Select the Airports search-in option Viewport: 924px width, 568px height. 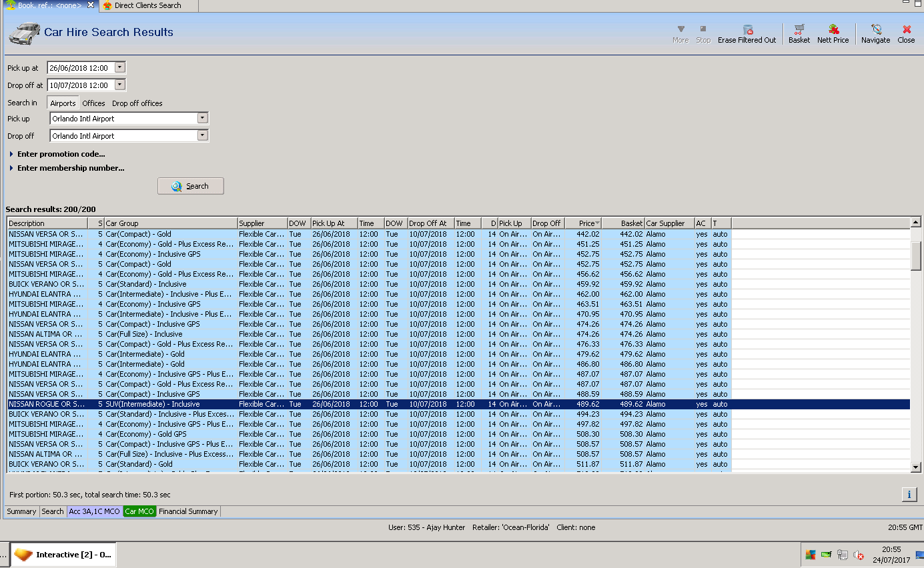pyautogui.click(x=63, y=103)
